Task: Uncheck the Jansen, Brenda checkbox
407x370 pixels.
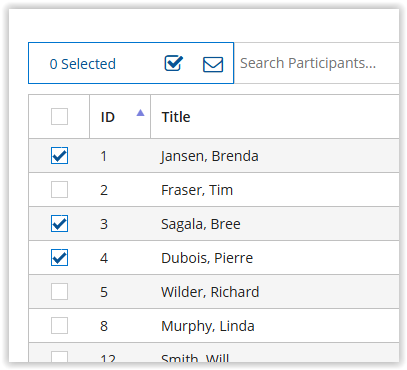Action: pyautogui.click(x=59, y=156)
